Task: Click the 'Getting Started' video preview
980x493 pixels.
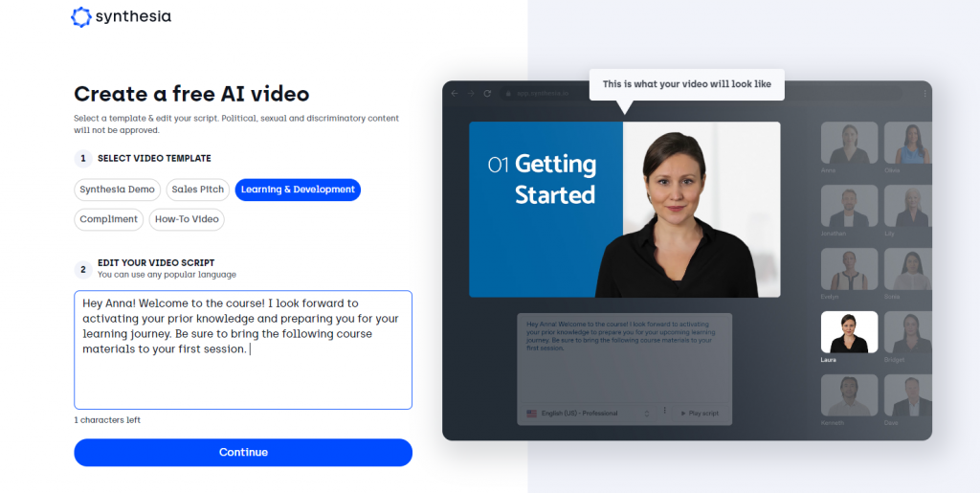Action: (x=624, y=210)
